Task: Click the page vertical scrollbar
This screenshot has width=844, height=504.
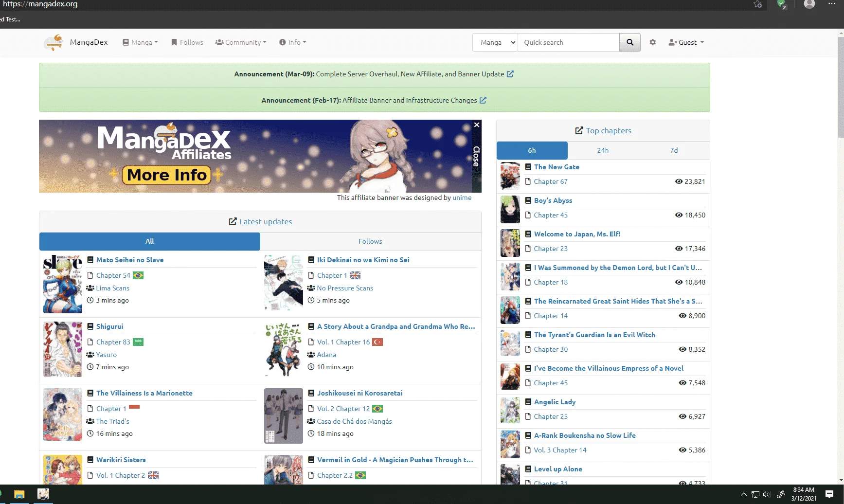Action: point(841,87)
